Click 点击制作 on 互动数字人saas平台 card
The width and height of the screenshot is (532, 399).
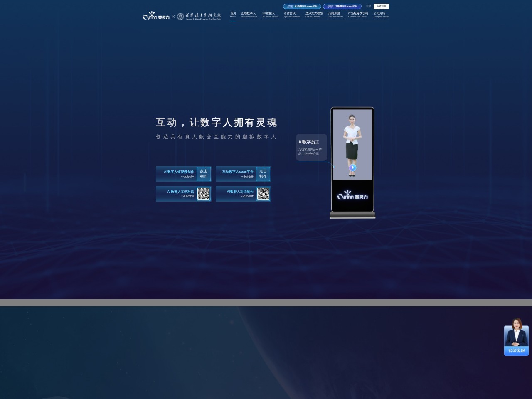(263, 174)
